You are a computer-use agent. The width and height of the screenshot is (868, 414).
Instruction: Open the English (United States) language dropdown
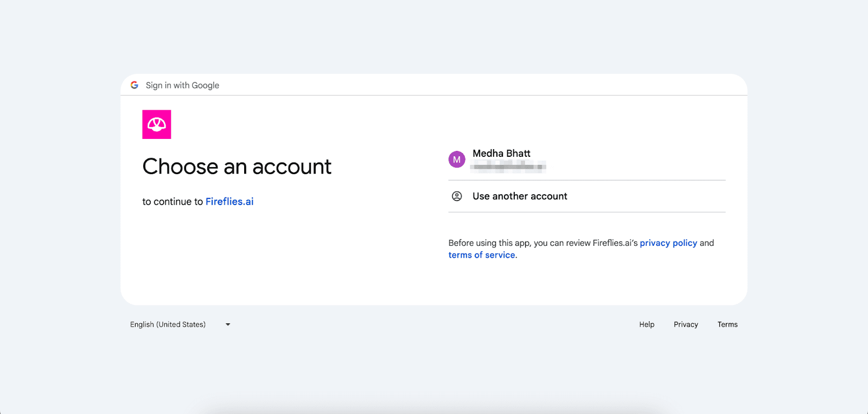tap(180, 324)
